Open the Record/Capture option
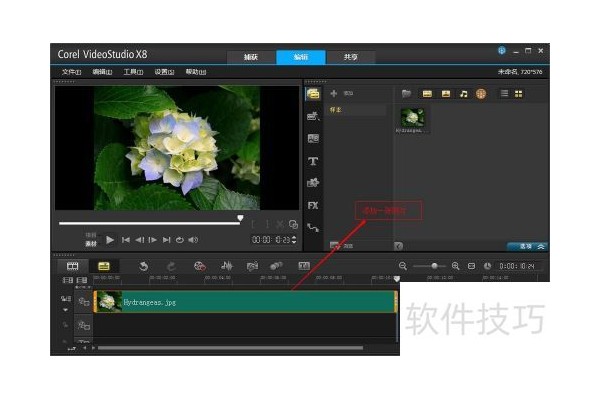The height and width of the screenshot is (400, 600). (x=200, y=266)
